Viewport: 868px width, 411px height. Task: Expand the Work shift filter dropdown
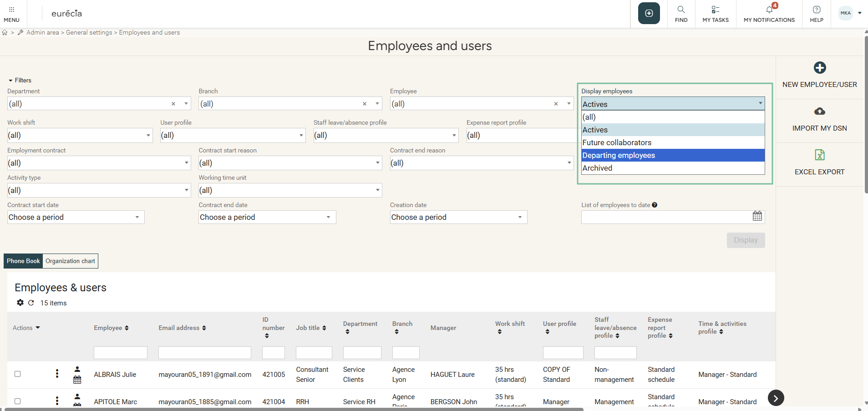pos(80,135)
